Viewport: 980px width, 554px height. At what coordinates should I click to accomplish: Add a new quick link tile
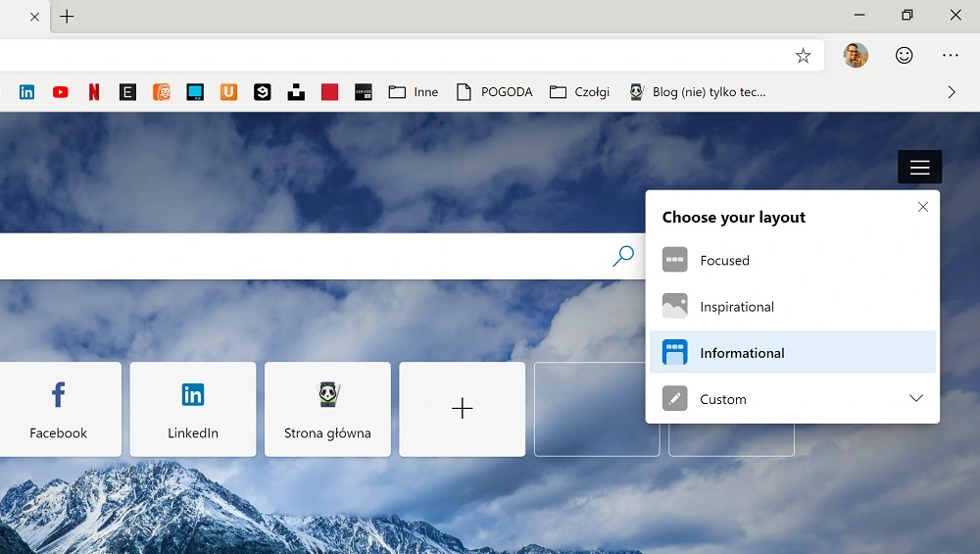point(462,409)
